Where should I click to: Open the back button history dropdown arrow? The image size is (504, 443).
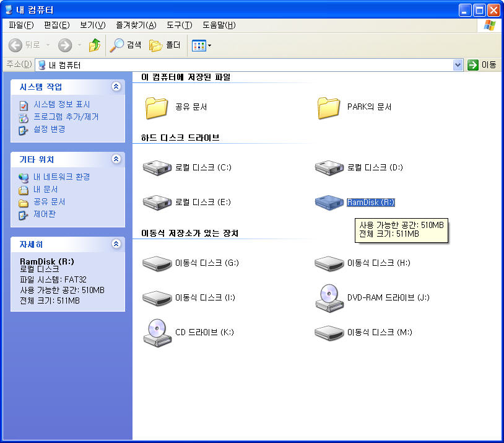tap(48, 45)
